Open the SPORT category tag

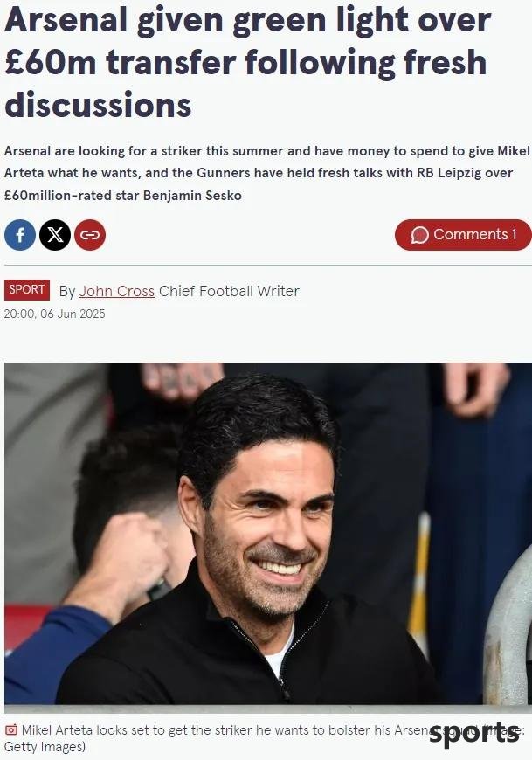pos(27,290)
